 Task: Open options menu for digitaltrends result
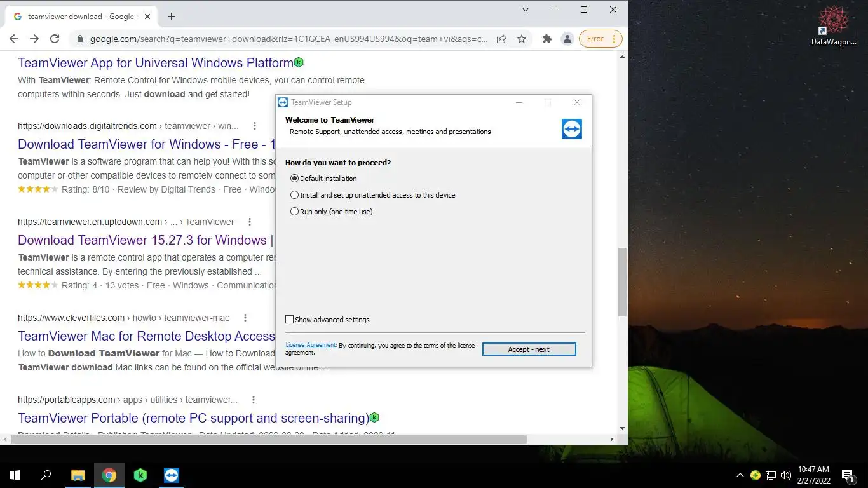coord(255,126)
